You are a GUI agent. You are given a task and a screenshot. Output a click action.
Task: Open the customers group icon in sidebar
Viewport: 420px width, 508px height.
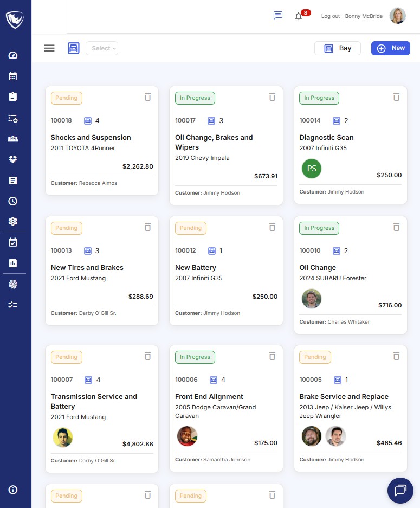[x=13, y=139]
